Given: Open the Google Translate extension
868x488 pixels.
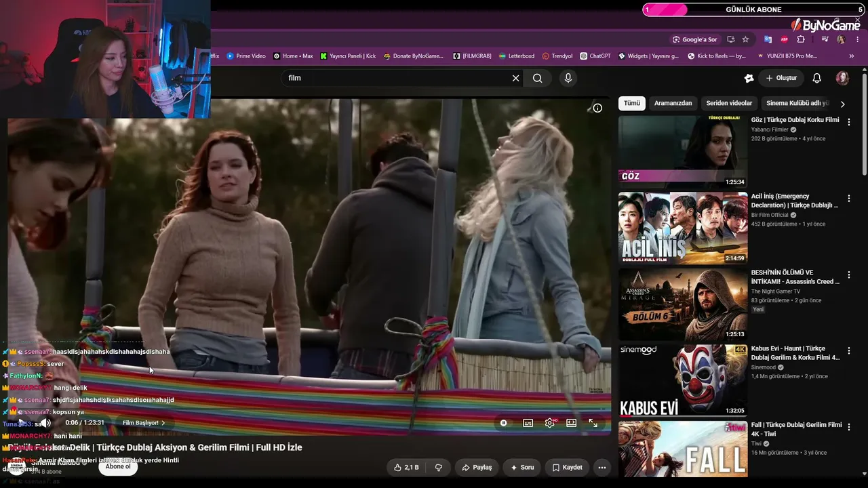Looking at the screenshot, I should [x=768, y=39].
